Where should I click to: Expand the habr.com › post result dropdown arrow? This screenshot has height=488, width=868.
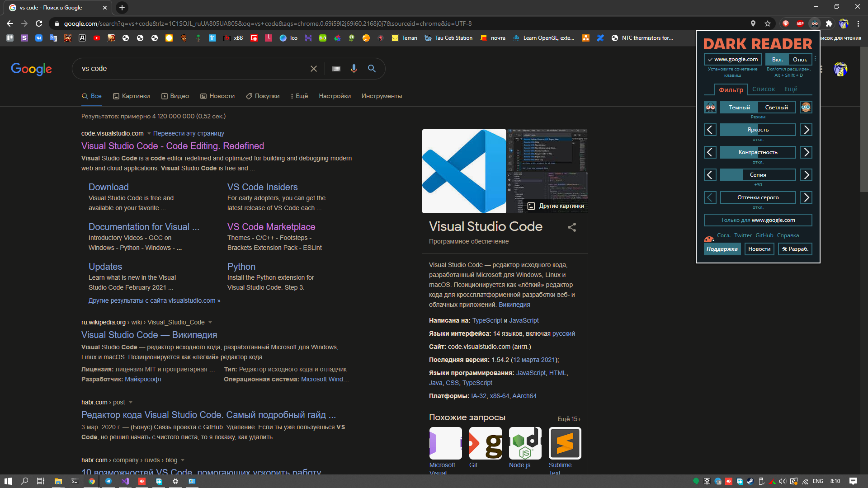131,403
